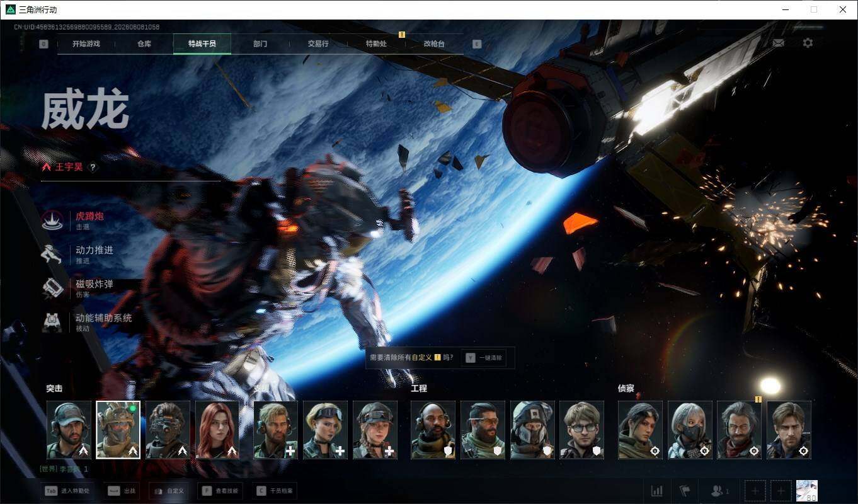Screen dimensions: 858x504
Task: Click the E next-tab key icon
Action: click(x=477, y=44)
